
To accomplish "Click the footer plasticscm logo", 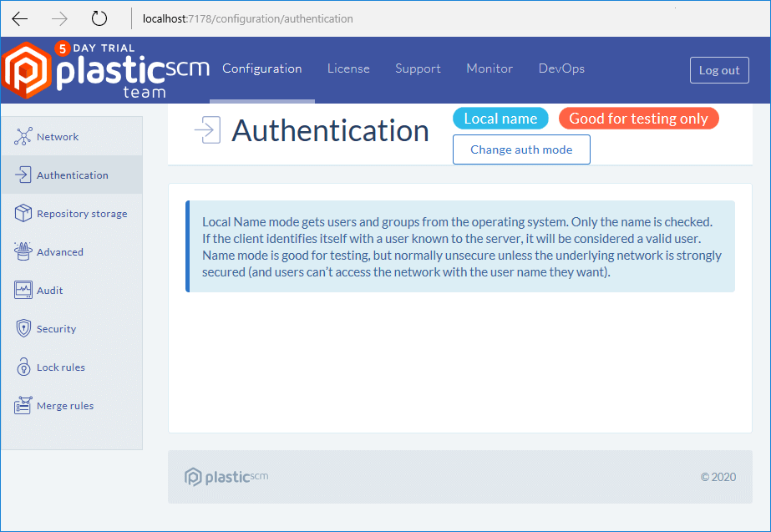I will [x=226, y=476].
